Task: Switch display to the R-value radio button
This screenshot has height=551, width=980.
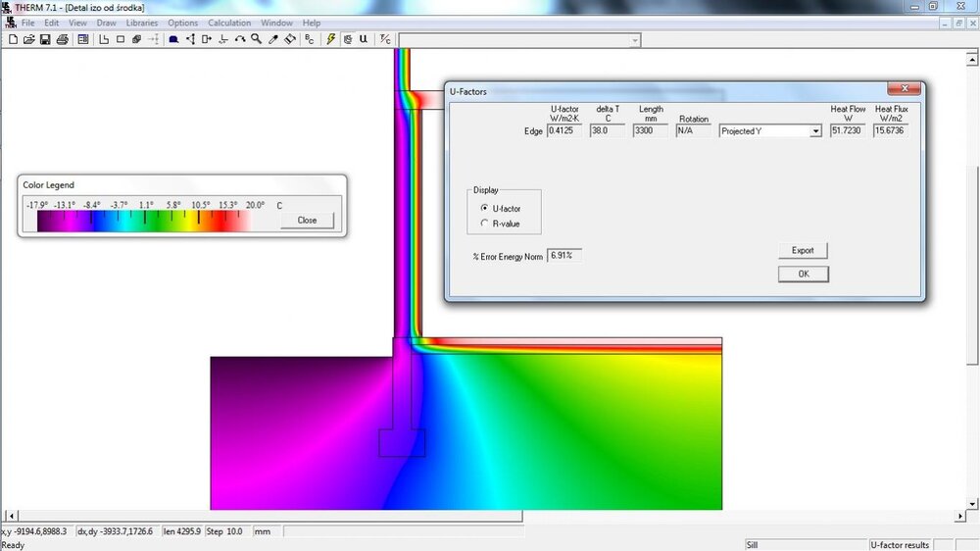Action: pos(484,224)
